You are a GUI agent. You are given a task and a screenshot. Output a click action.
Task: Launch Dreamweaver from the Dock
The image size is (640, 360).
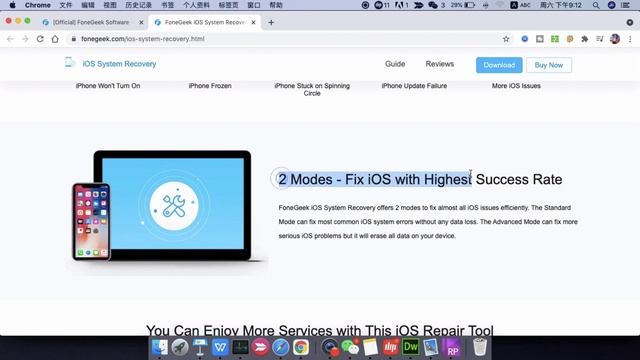[x=411, y=347]
